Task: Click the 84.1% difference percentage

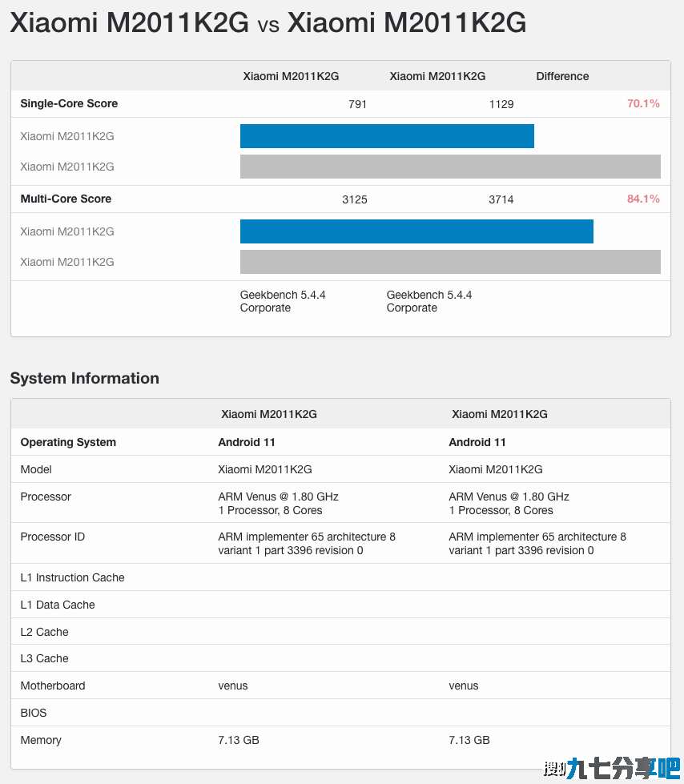Action: pos(643,199)
